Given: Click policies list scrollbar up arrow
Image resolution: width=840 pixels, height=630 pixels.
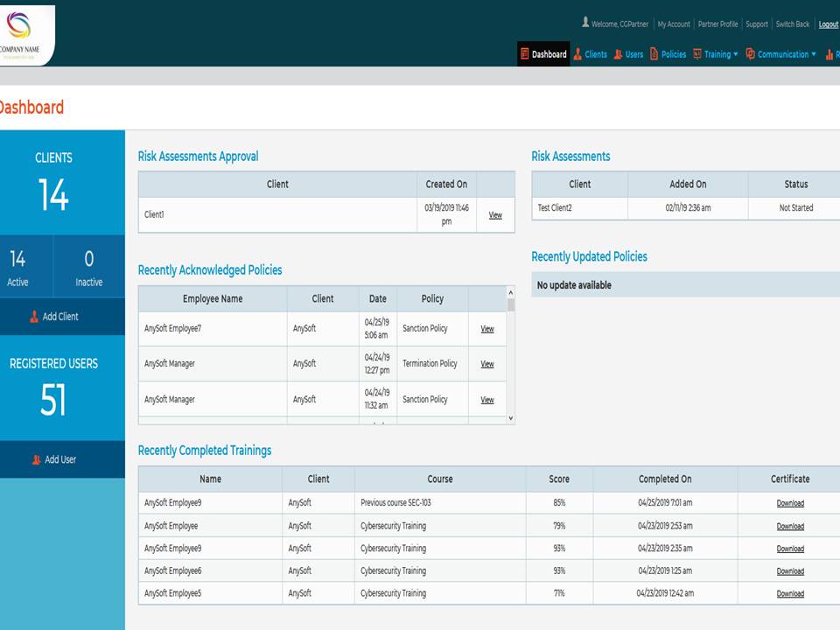Looking at the screenshot, I should coord(510,292).
